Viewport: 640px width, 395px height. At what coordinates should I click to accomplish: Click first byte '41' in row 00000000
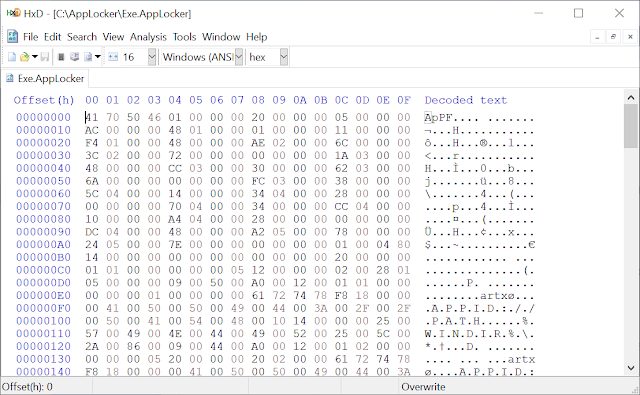(x=91, y=118)
